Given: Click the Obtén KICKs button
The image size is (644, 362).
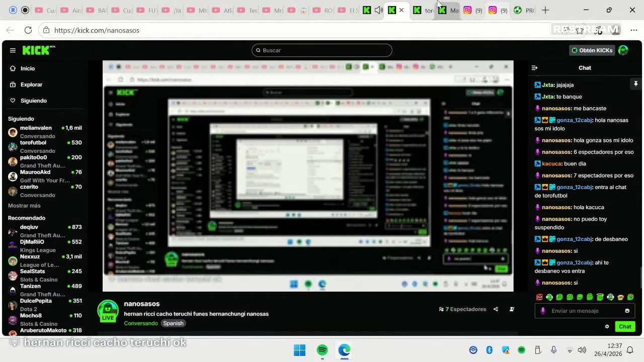Looking at the screenshot, I should (x=592, y=50).
